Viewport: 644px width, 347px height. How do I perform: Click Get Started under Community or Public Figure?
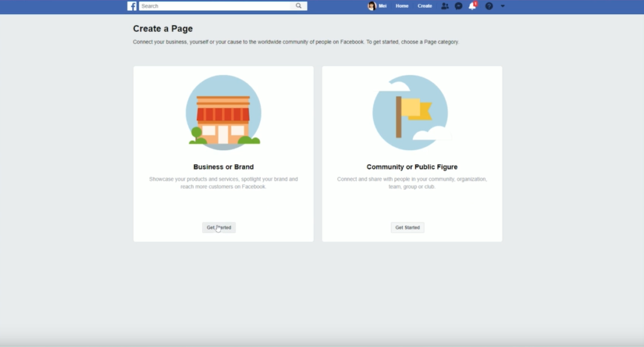coord(408,228)
